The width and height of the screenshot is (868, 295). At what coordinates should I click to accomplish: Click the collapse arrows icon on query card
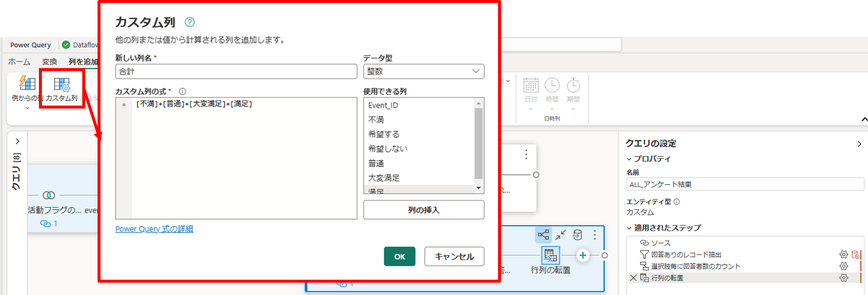click(x=561, y=235)
